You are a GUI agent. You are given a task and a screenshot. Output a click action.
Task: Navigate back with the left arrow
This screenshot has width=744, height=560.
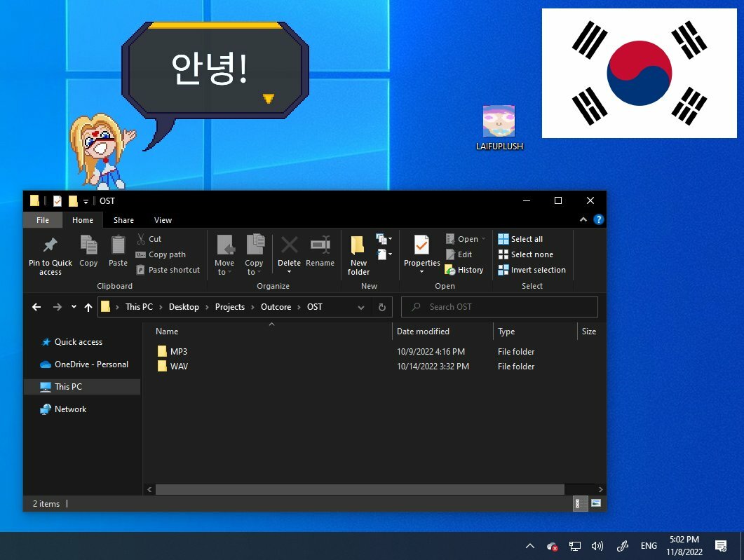point(36,307)
